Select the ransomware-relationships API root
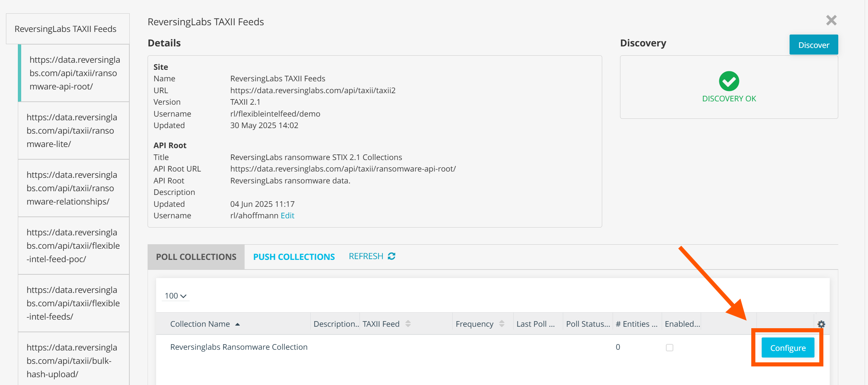Image resolution: width=868 pixels, height=385 pixels. (74, 188)
